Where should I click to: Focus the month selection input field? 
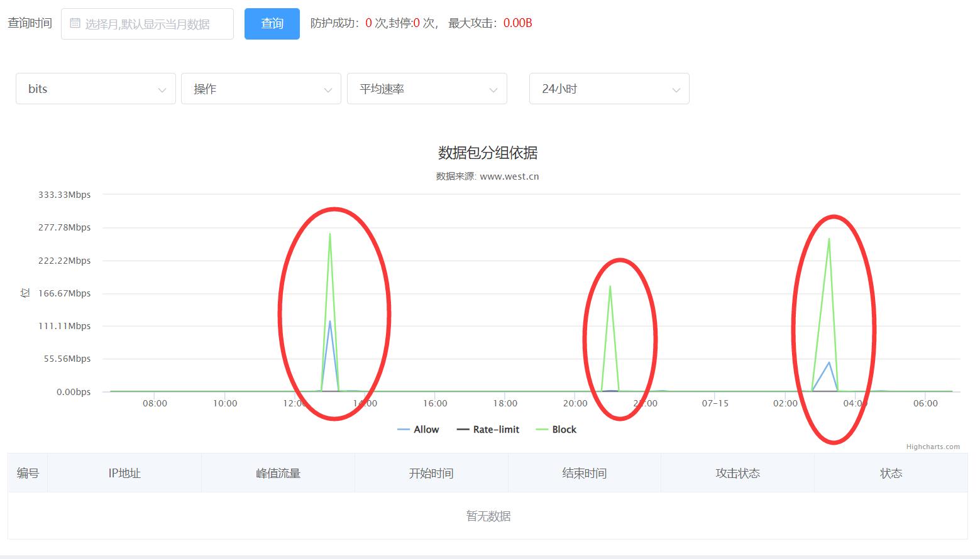[154, 24]
